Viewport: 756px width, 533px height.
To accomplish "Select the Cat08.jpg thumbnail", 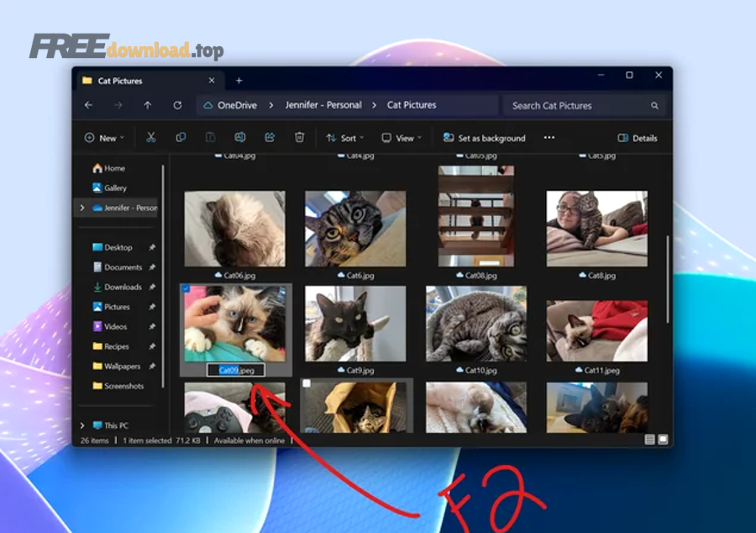I will (x=476, y=216).
